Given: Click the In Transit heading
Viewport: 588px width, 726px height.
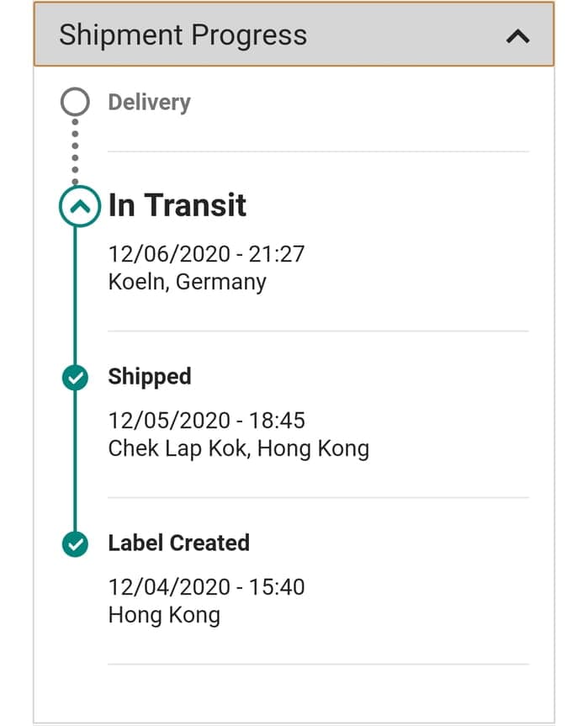Looking at the screenshot, I should [177, 205].
